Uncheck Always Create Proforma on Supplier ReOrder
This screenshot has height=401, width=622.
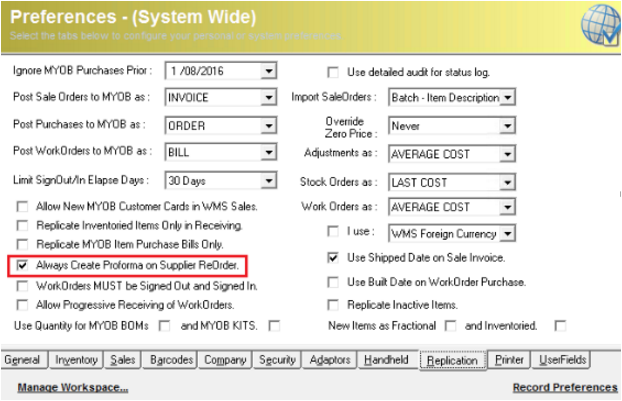(22, 265)
